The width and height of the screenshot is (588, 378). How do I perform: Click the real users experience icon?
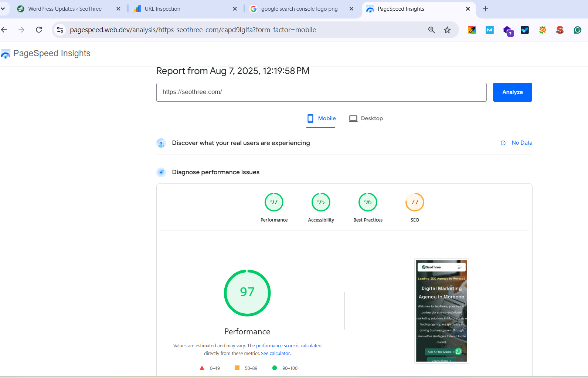tap(161, 143)
